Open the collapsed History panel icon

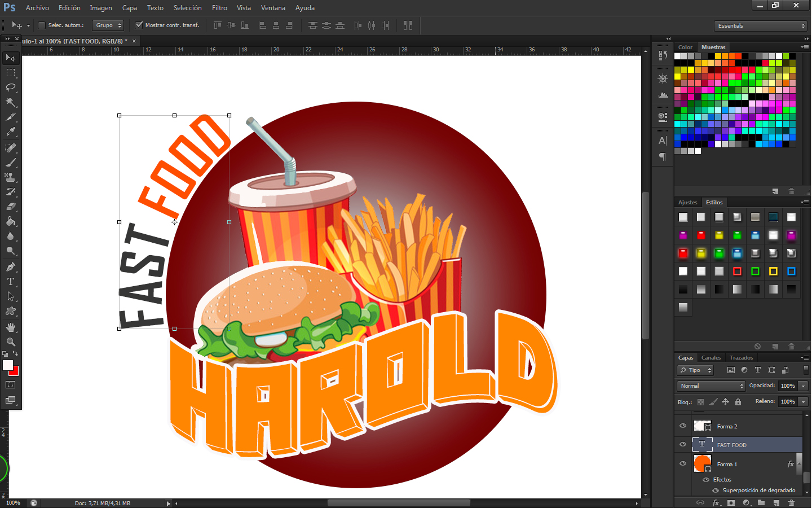click(663, 55)
